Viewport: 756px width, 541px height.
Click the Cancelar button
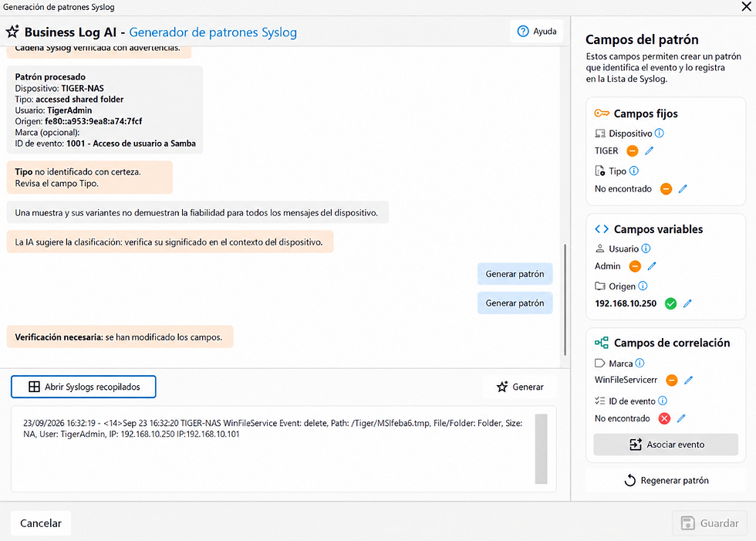41,523
